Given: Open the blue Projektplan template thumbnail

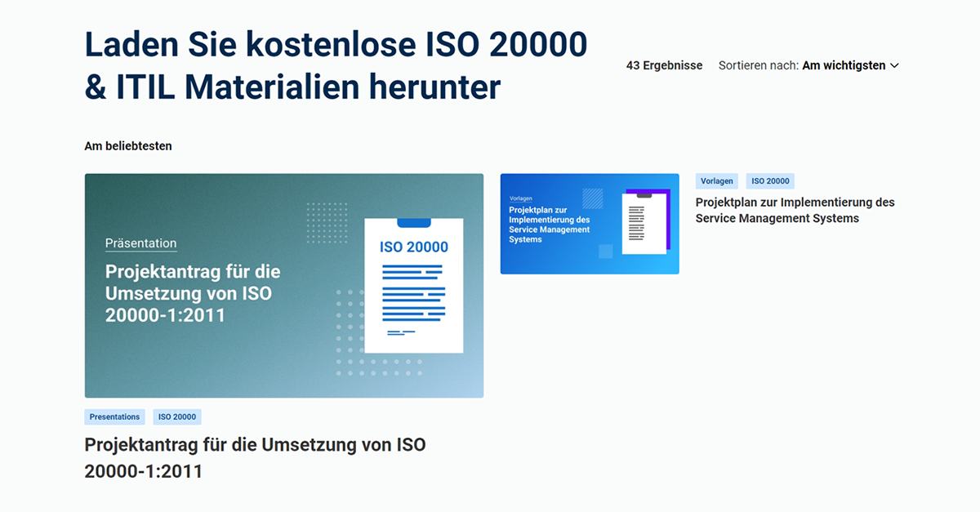Looking at the screenshot, I should (590, 224).
